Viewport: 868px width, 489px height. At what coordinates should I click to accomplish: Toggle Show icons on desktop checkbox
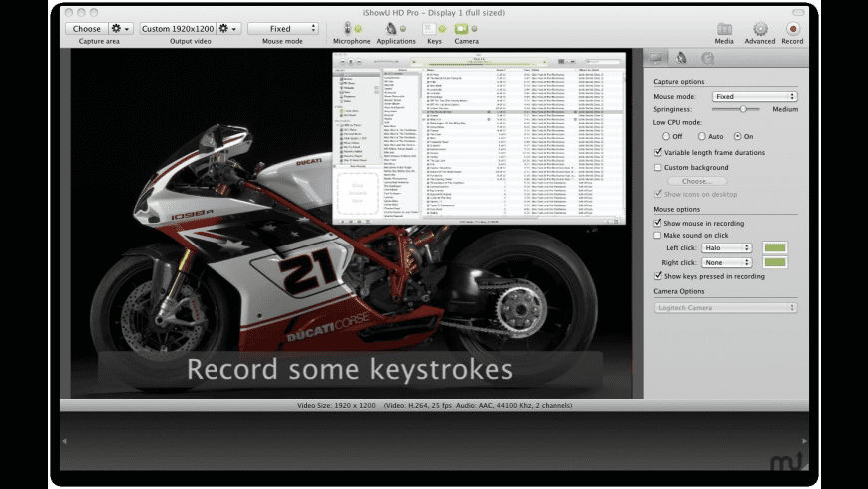pyautogui.click(x=658, y=194)
